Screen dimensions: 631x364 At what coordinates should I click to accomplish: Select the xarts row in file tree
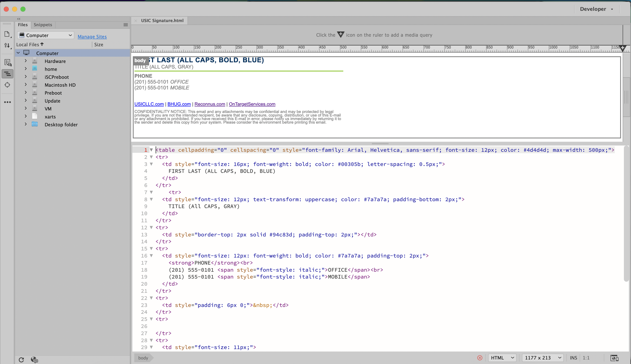tap(72, 116)
